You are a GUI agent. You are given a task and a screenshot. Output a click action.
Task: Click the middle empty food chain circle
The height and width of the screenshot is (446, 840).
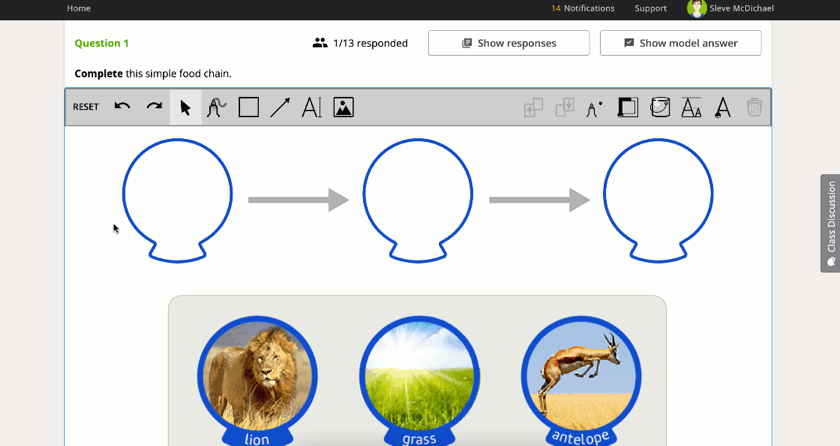(418, 200)
